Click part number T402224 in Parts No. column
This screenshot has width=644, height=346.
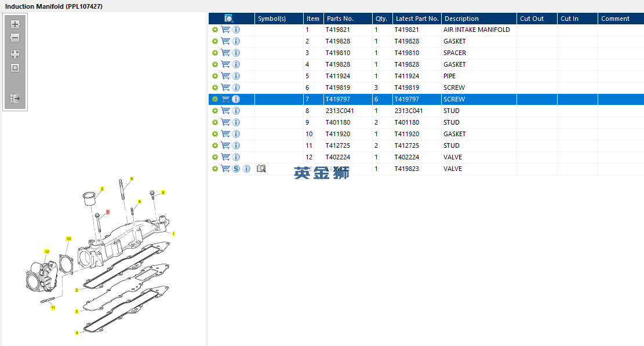337,157
